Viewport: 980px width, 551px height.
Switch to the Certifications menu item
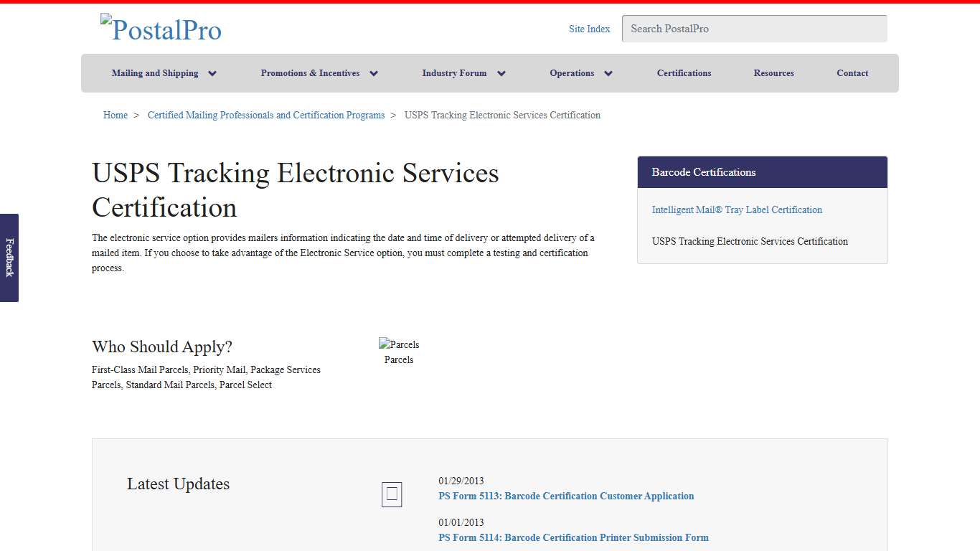click(684, 72)
